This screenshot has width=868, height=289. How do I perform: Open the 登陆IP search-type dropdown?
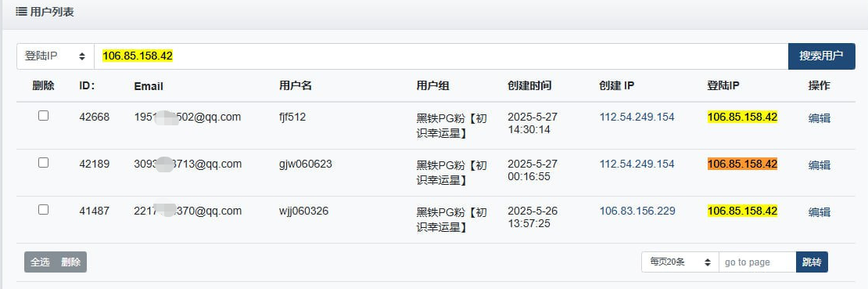(56, 56)
